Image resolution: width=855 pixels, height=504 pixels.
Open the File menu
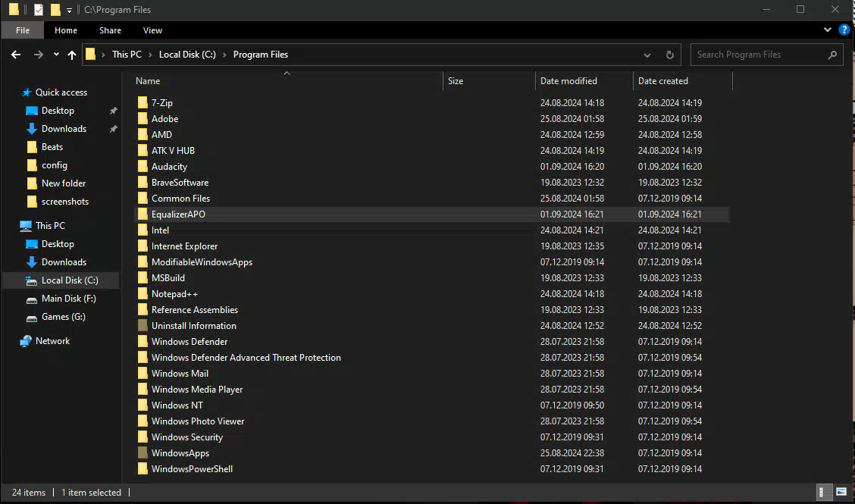coord(23,30)
